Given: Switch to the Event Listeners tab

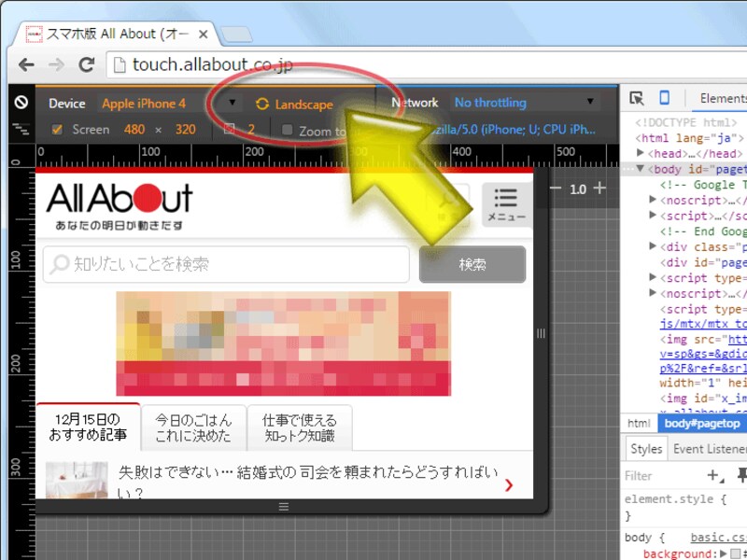Looking at the screenshot, I should [708, 449].
